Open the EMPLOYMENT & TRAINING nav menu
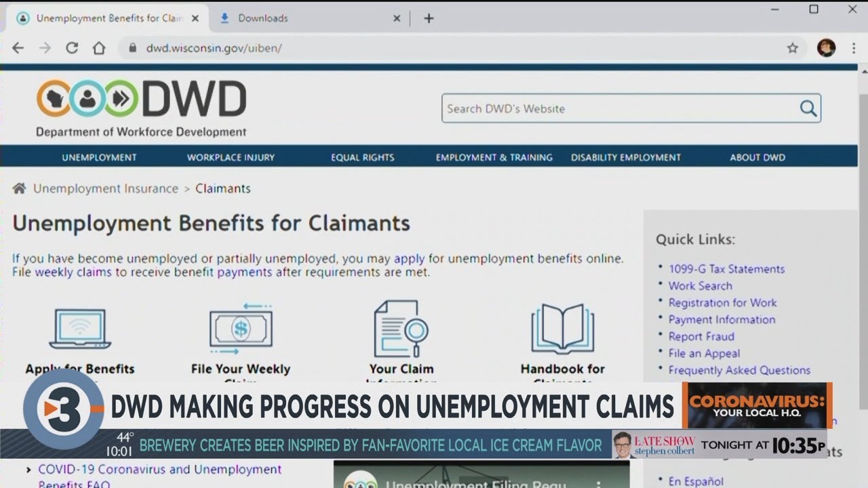The width and height of the screenshot is (868, 488). [494, 157]
